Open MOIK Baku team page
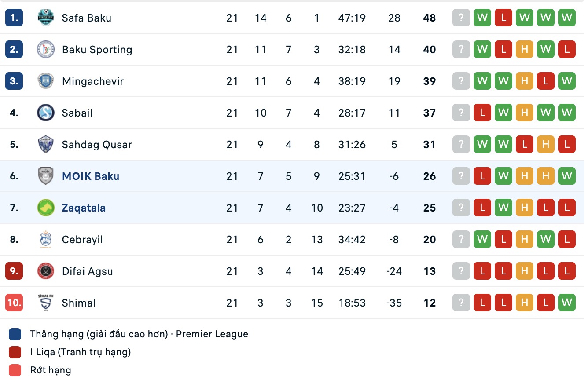588x387 pixels. coord(91,176)
